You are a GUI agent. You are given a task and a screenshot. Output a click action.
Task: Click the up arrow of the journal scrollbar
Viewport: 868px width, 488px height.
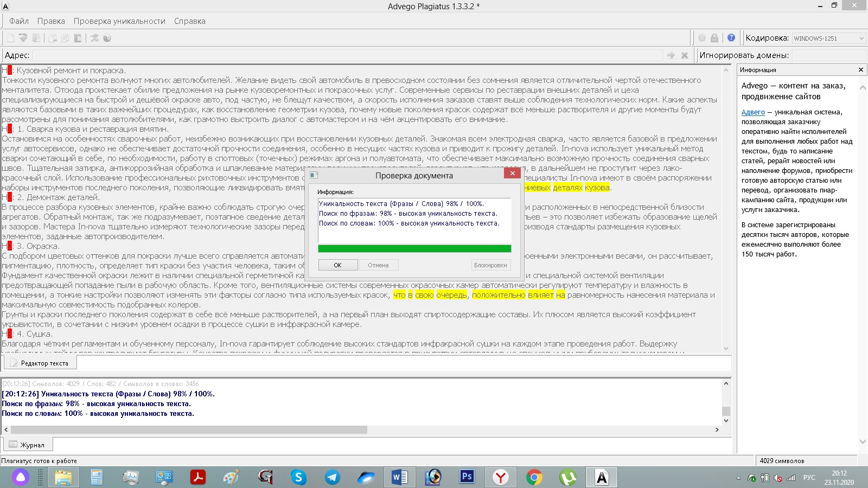click(726, 383)
